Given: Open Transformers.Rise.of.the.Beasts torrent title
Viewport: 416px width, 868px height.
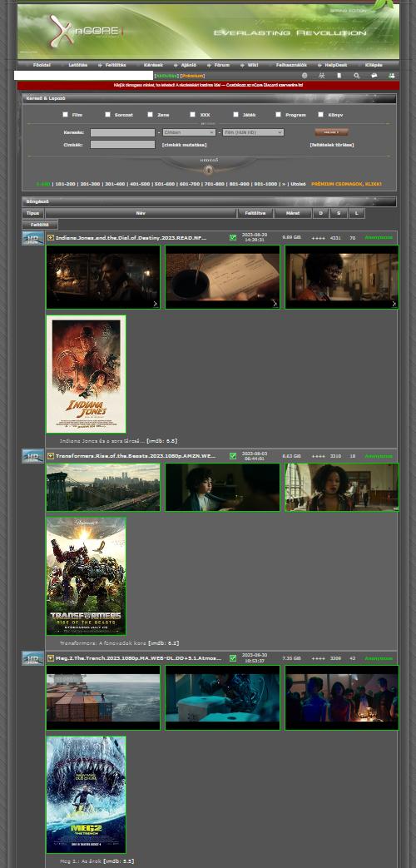Looking at the screenshot, I should (136, 456).
